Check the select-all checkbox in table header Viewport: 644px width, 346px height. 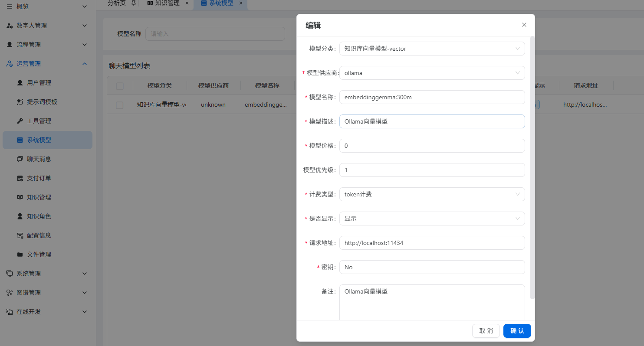click(x=119, y=85)
